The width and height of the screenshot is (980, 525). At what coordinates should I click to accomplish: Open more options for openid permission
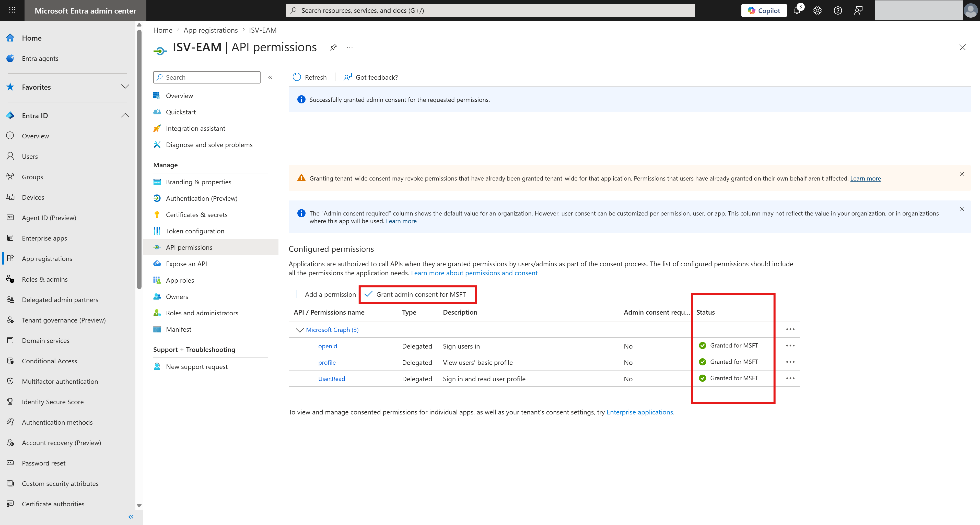pyautogui.click(x=790, y=345)
